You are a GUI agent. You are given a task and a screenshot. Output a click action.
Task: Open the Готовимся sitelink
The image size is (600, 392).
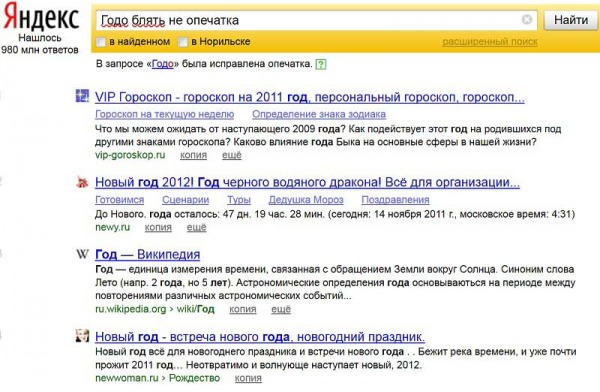pos(119,200)
